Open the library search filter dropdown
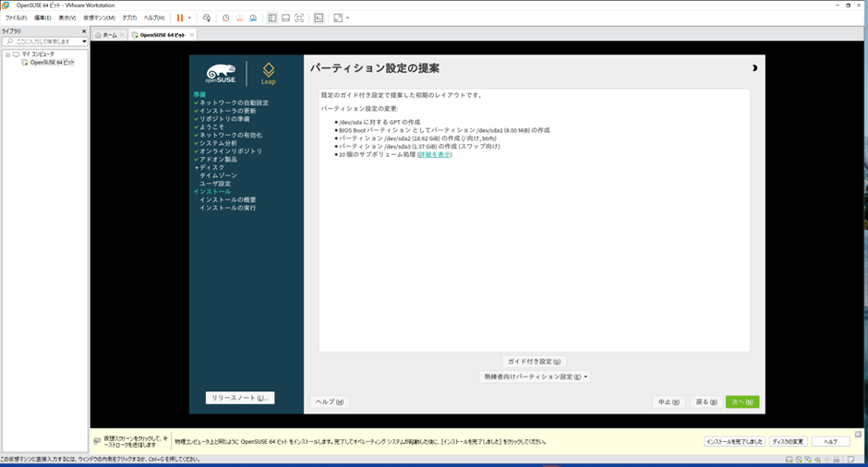Viewport: 868px width, 467px height. [x=84, y=42]
